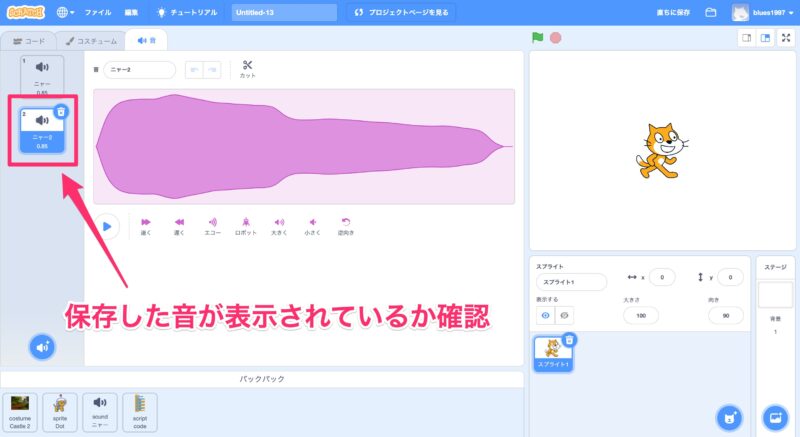800x437 pixels.
Task: Open the ファイル menu
Action: click(x=98, y=13)
